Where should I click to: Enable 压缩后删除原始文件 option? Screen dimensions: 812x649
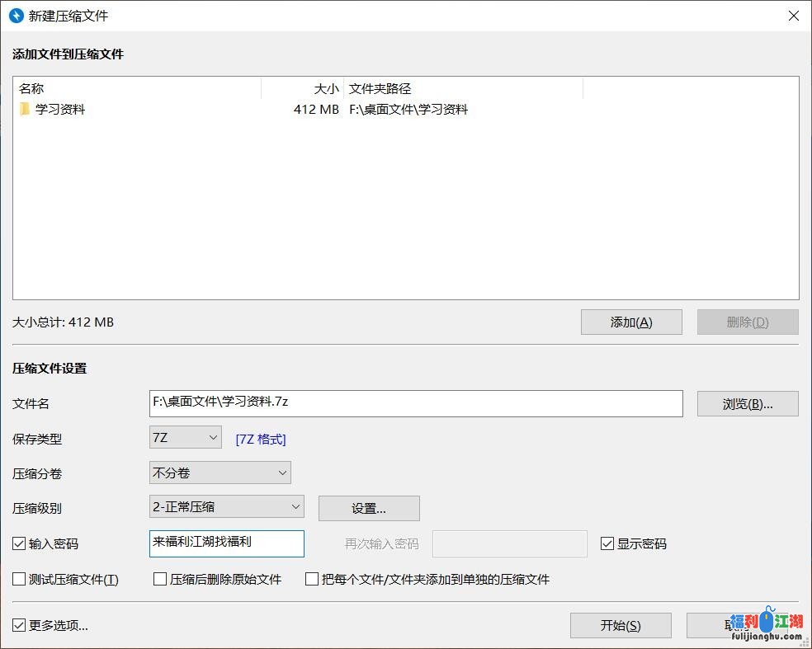click(x=160, y=580)
